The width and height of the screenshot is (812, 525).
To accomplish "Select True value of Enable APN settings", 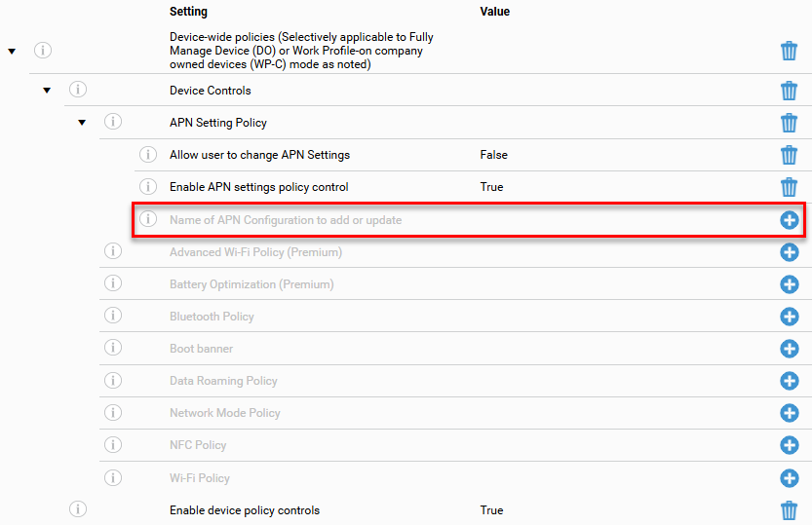I will 491,187.
